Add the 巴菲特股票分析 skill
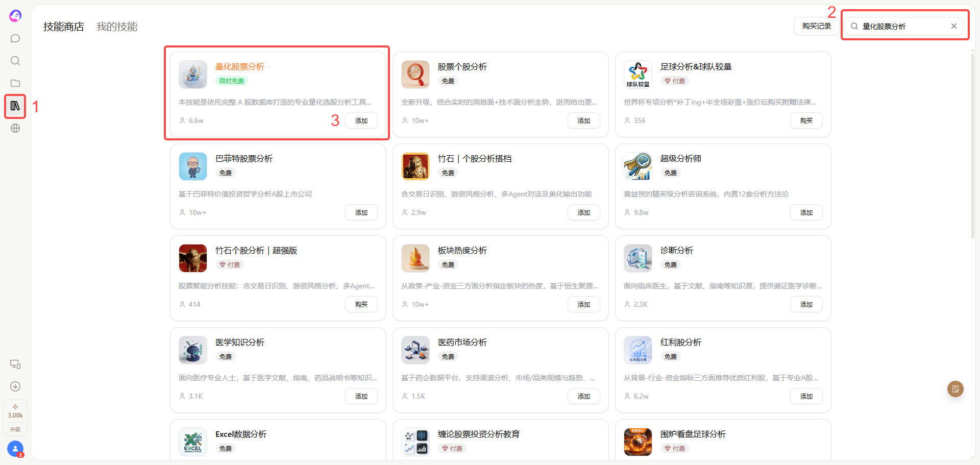The image size is (980, 465). (361, 212)
